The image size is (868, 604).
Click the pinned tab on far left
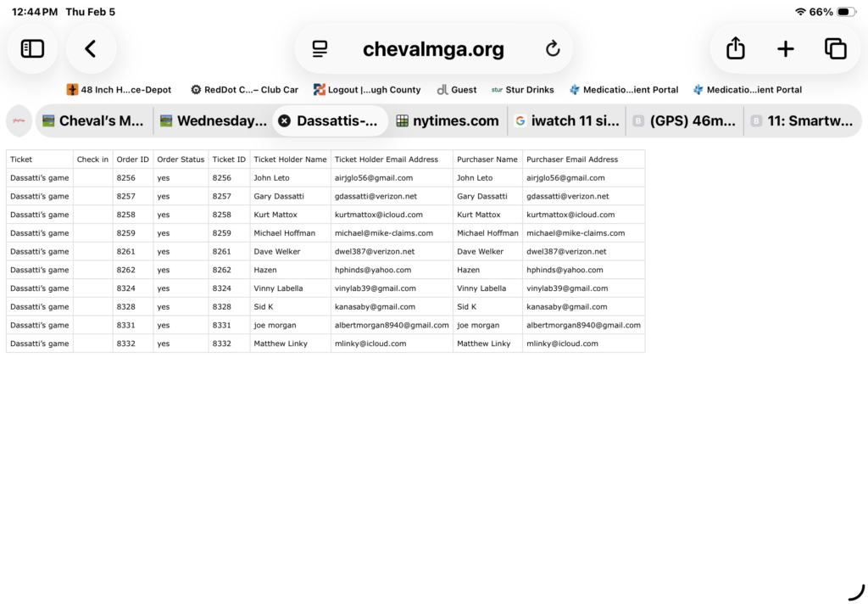[19, 120]
